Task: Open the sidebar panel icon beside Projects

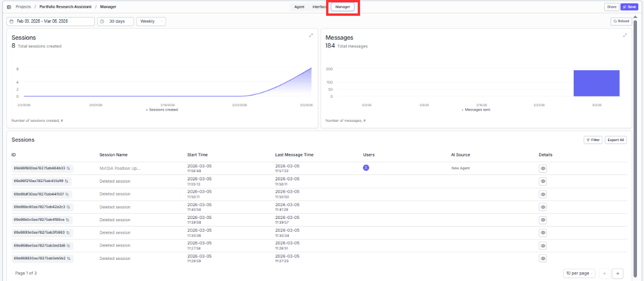Action: point(9,7)
